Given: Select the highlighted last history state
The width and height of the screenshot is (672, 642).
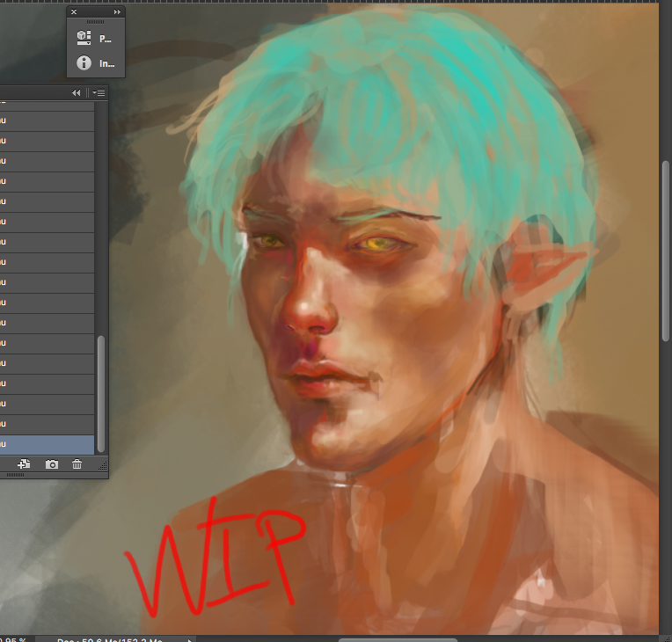Looking at the screenshot, I should click(x=47, y=444).
